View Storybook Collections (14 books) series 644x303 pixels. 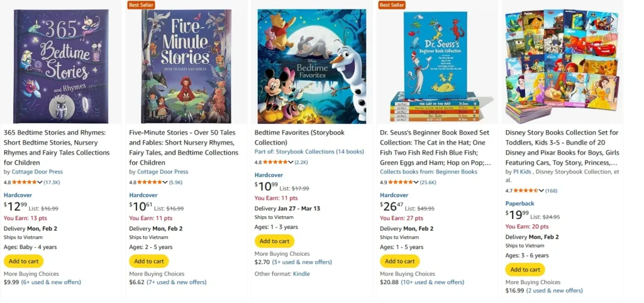[x=309, y=151]
